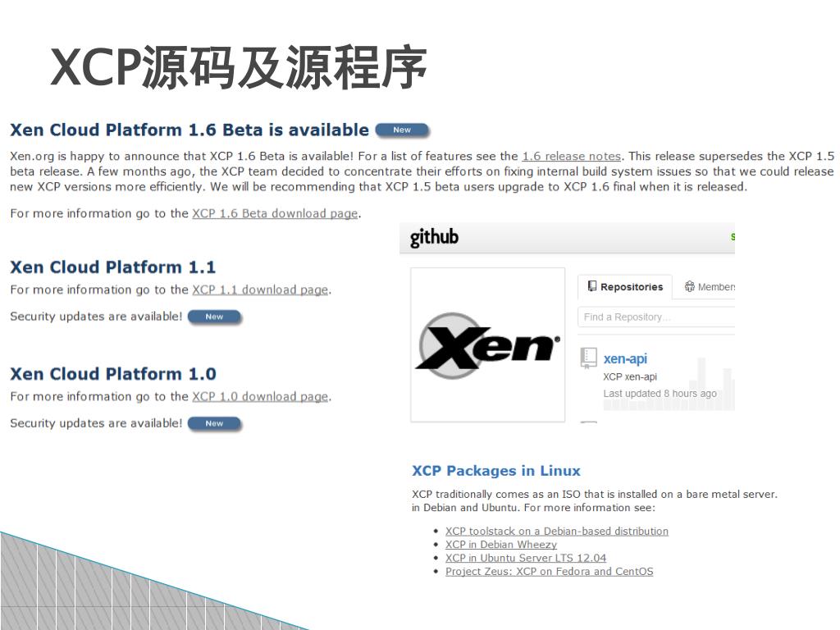
Task: Click the 'Last updated 8 hours ago' text
Action: [660, 393]
